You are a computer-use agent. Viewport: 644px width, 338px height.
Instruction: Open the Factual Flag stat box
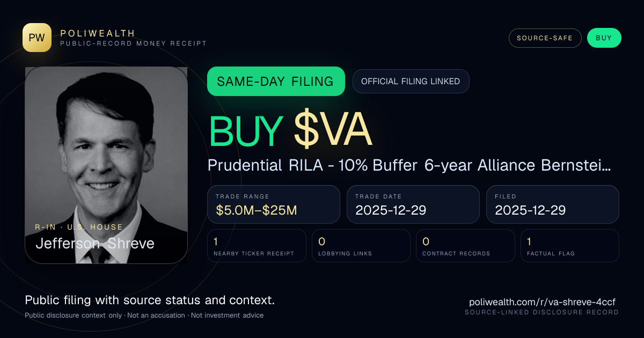(569, 246)
